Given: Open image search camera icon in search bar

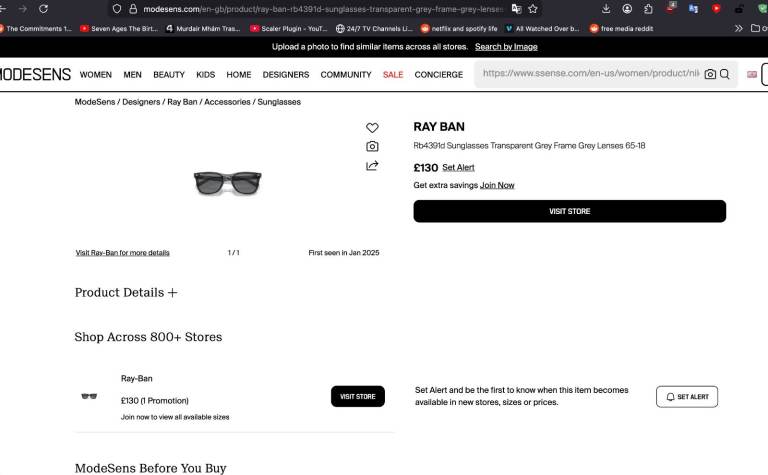Looking at the screenshot, I should pos(710,74).
